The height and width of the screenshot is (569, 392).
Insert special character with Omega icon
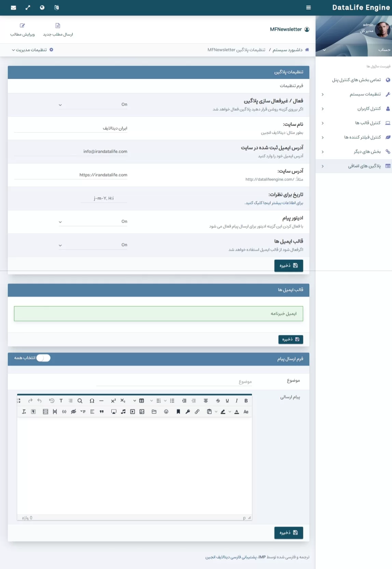point(92,401)
